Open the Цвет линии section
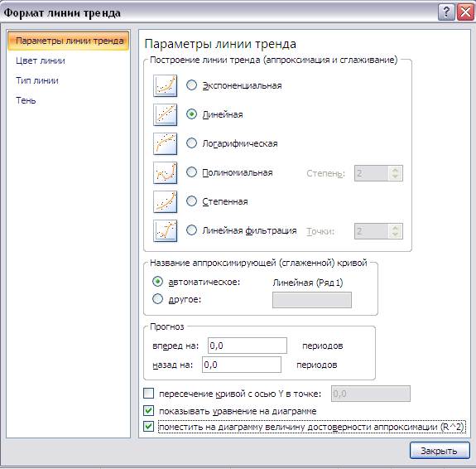 click(41, 60)
